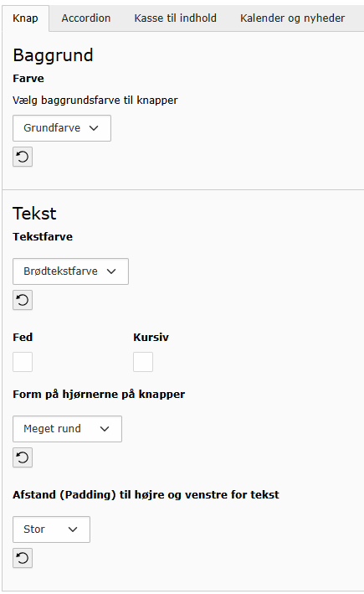Viewport: 364px width, 594px height.
Task: Switch to the Kasse til indhold tab
Action: click(x=175, y=18)
